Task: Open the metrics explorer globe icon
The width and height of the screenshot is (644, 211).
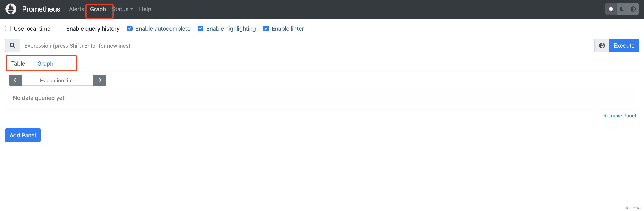Action: pos(602,45)
